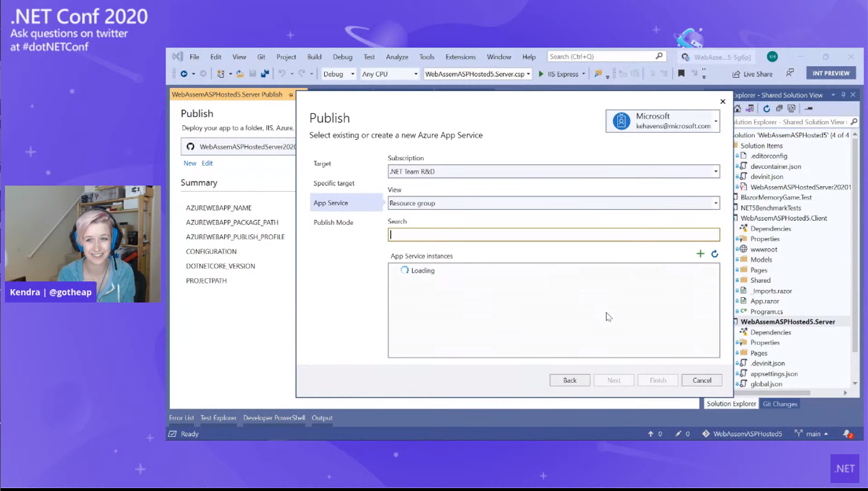Open the Debug configuration dropdown
Viewport: 868px width, 491px height.
click(x=339, y=74)
